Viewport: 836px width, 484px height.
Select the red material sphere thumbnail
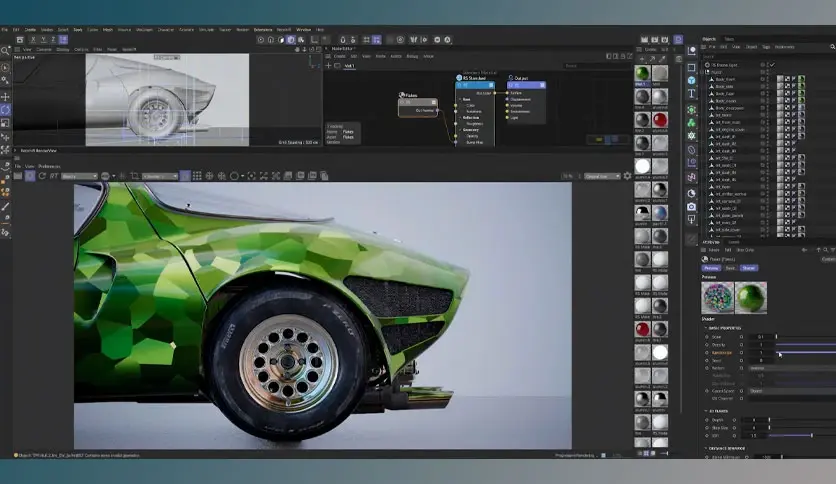point(660,120)
